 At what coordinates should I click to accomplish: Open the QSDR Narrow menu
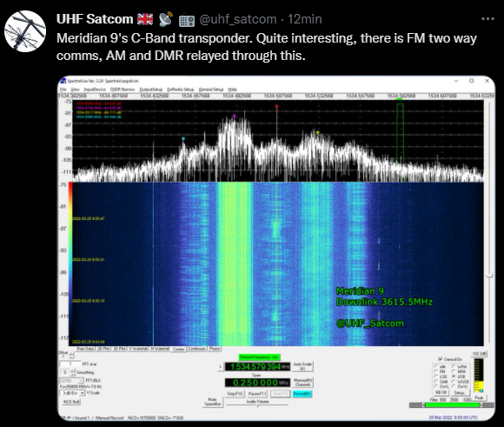(123, 90)
